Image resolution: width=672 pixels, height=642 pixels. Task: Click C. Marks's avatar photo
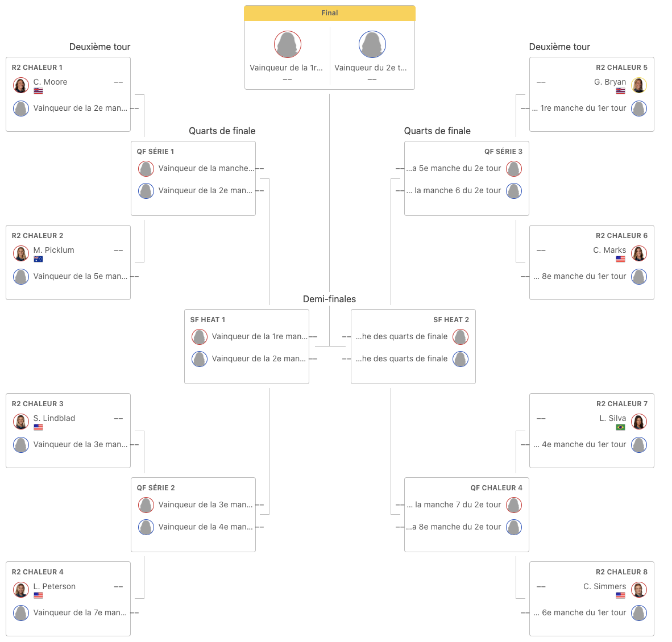click(638, 253)
